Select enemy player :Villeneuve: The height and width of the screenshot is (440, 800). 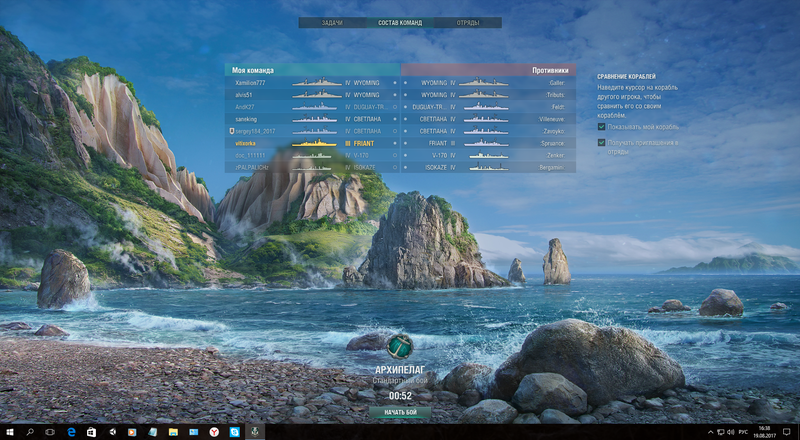[552, 119]
